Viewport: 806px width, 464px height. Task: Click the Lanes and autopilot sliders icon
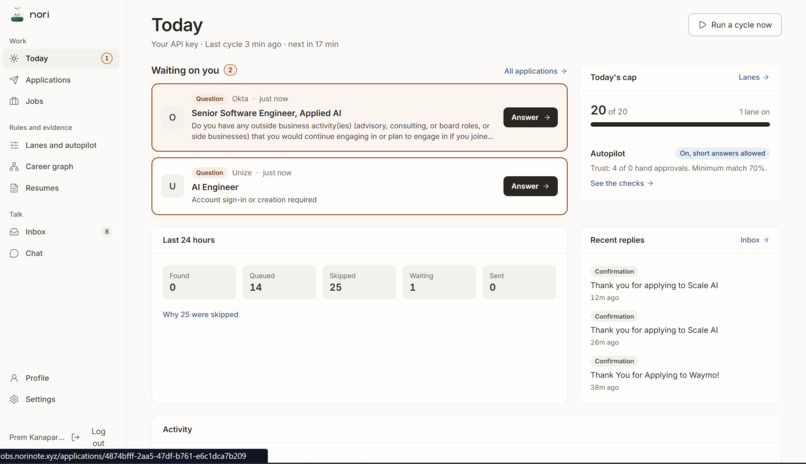coord(14,145)
